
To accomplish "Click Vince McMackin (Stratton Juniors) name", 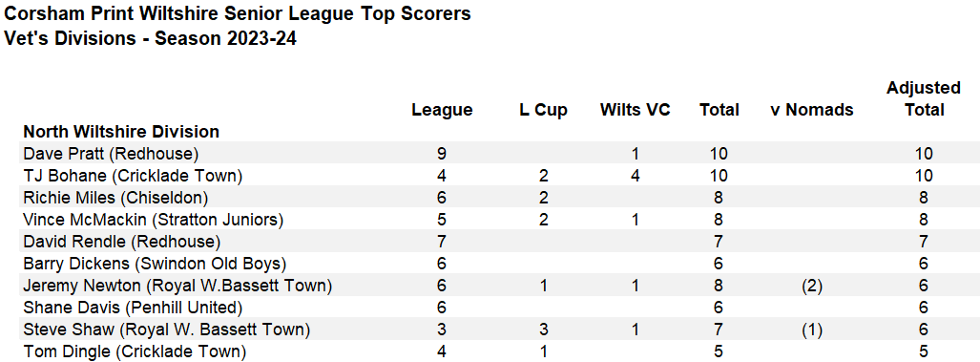I will pos(153,220).
